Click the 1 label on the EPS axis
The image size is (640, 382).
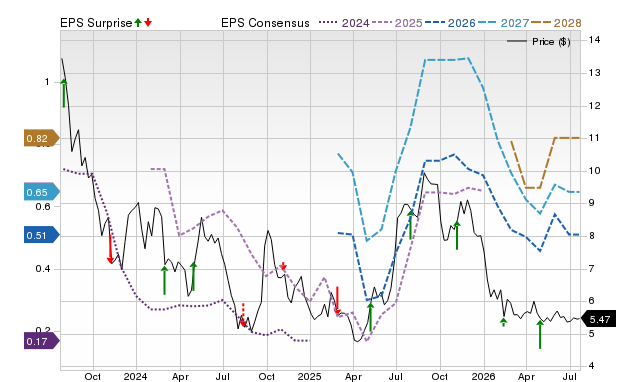pos(47,82)
